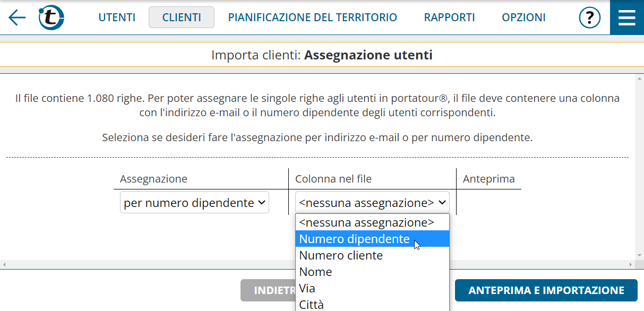Select the CLIENTI tab

tap(182, 18)
